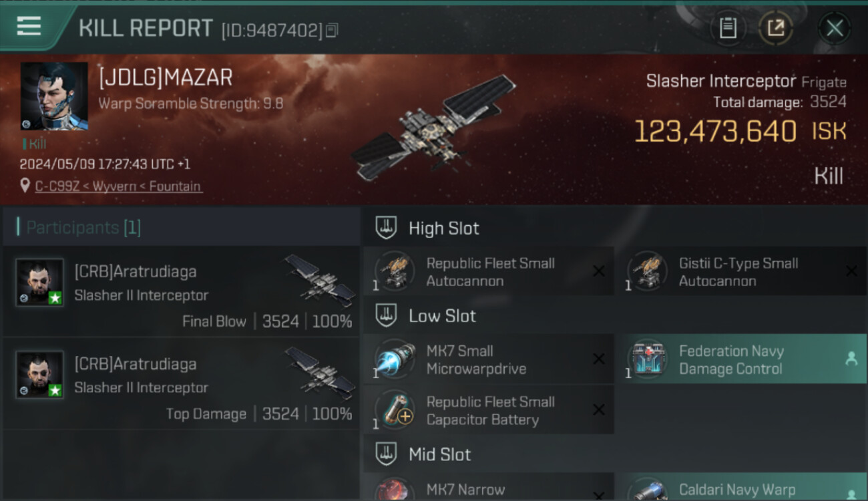Select MK7 Small Microwarpdrive module
Viewport: 868px width, 501px height.
pyautogui.click(x=489, y=359)
